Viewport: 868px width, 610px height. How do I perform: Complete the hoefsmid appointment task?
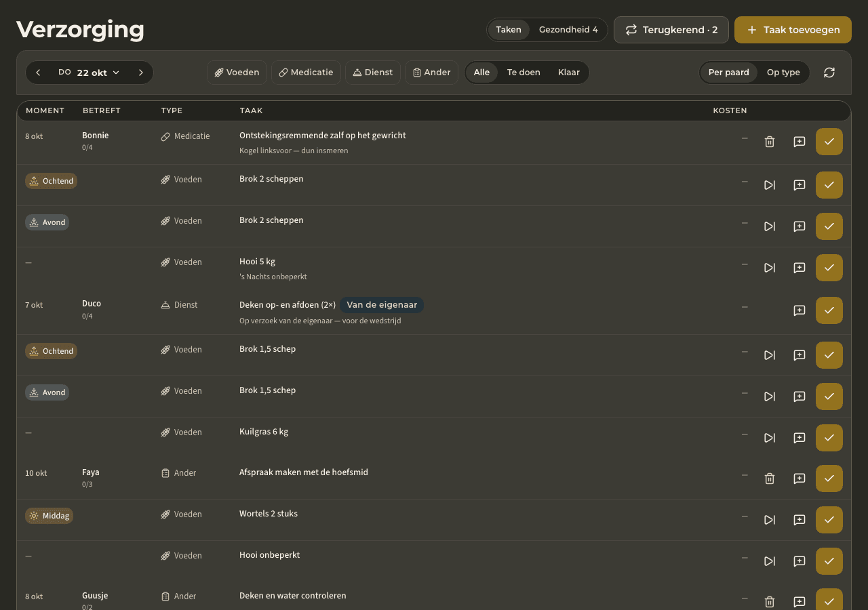tap(829, 479)
